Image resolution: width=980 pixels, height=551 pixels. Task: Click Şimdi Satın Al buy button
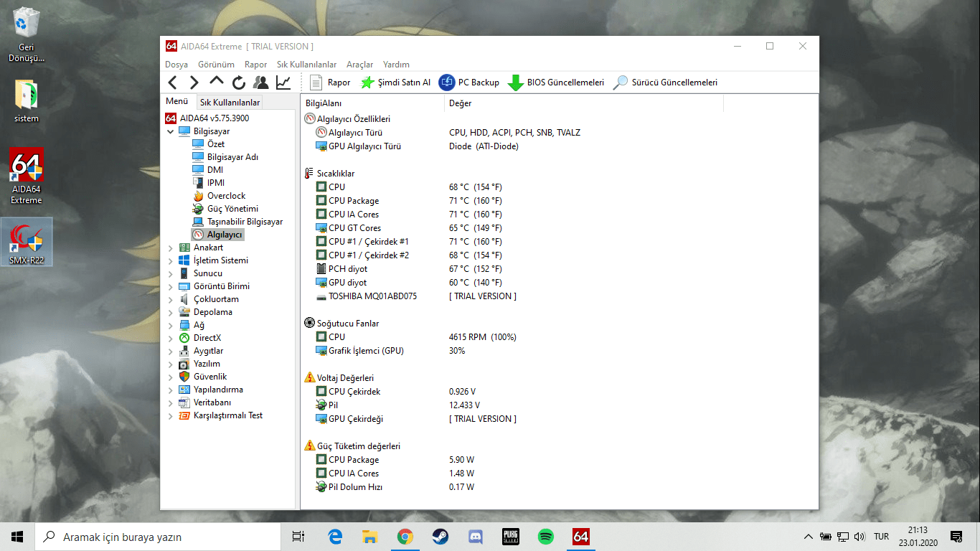point(395,83)
